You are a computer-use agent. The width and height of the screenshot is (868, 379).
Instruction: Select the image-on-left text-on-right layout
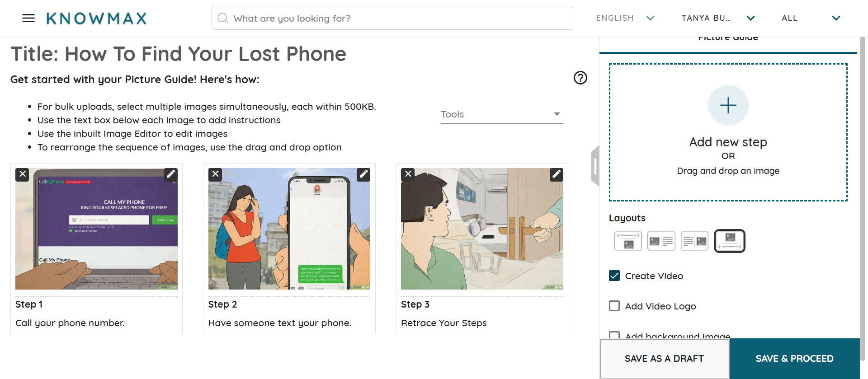(661, 241)
